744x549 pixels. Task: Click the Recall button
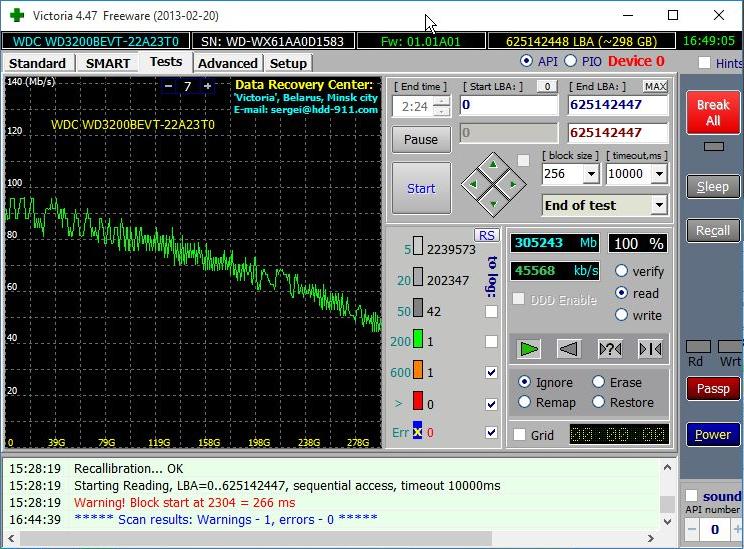tap(713, 231)
